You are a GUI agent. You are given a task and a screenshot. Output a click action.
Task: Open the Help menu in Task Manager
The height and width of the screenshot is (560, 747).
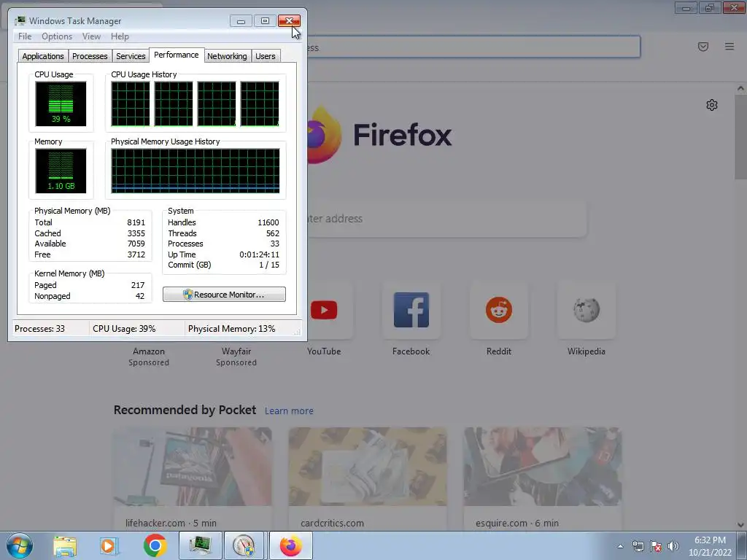point(120,36)
